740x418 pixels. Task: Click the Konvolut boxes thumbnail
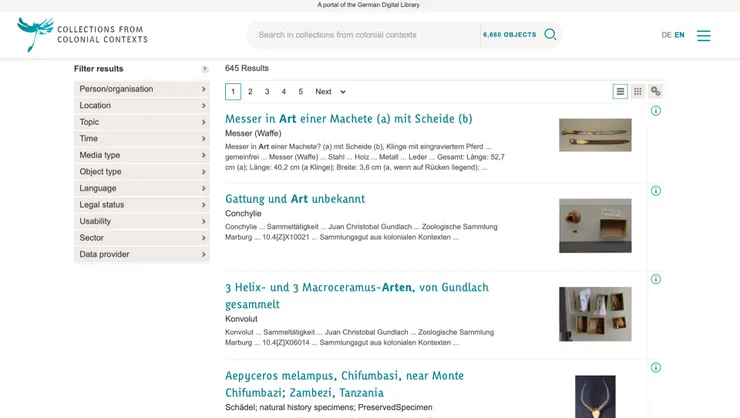[x=595, y=314]
